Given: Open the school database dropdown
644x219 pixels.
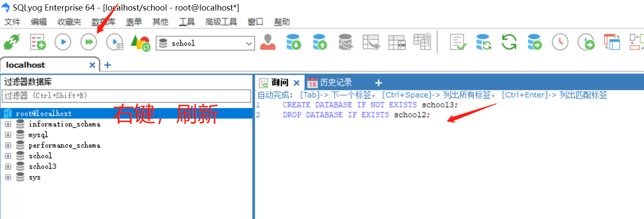Looking at the screenshot, I should click(249, 43).
